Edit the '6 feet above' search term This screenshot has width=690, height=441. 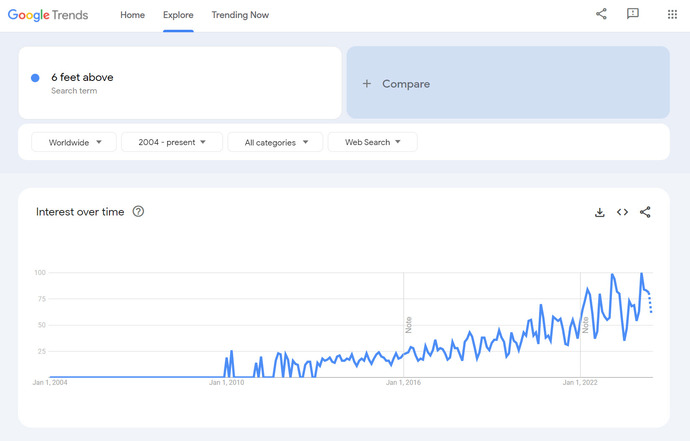click(82, 77)
